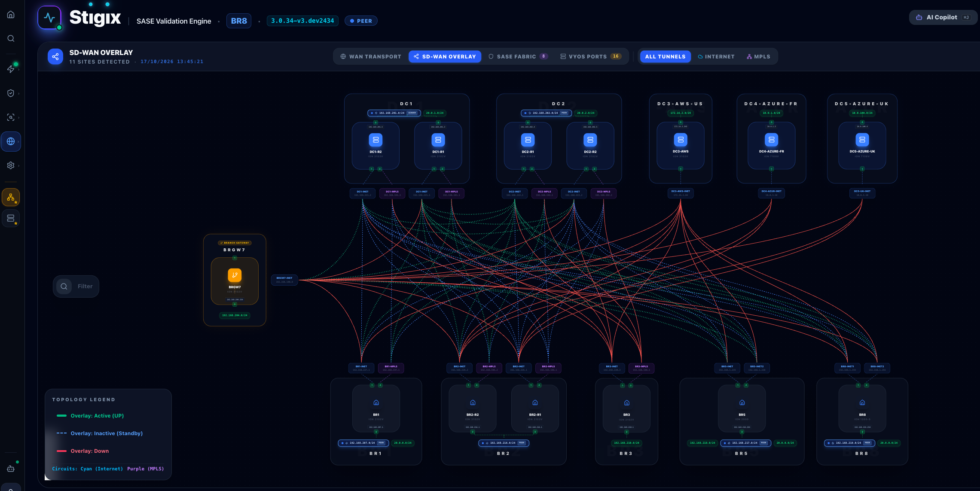
Task: Select the orange BRGW7 gateway icon
Action: [x=235, y=275]
